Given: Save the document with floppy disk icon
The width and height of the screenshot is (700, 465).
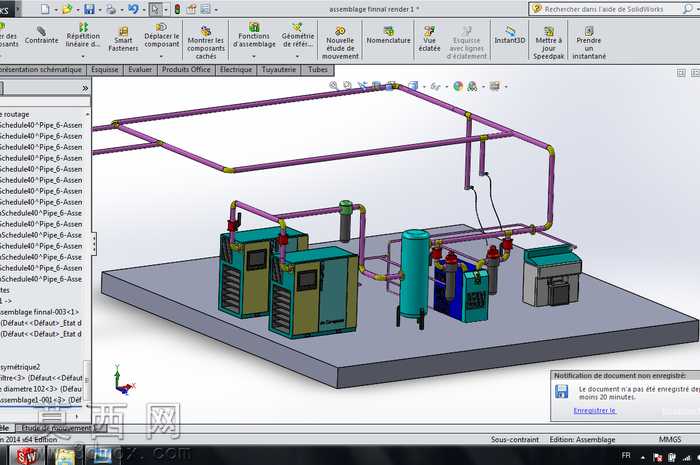Looking at the screenshot, I should click(89, 8).
